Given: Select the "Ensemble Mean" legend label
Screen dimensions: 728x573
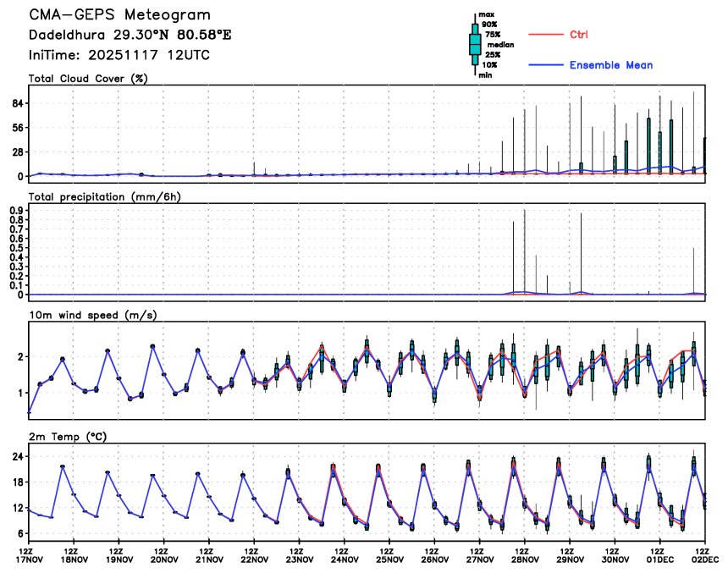Looking at the screenshot, I should (610, 65).
